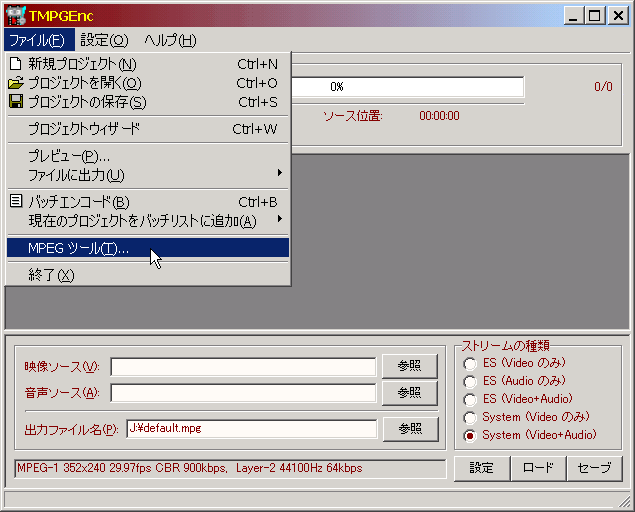The height and width of the screenshot is (512, 635).
Task: Open the 設定(O) menu
Action: point(104,40)
